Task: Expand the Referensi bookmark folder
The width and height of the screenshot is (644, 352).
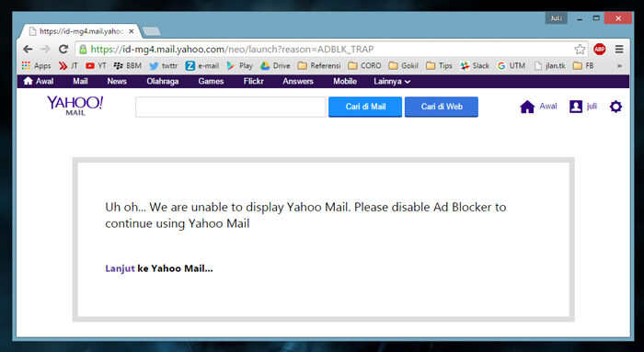Action: coord(319,65)
